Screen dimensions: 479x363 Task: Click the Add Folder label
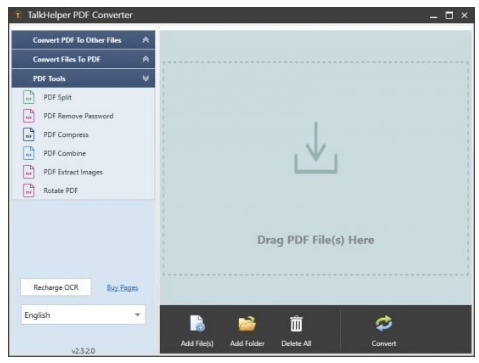[x=247, y=343]
